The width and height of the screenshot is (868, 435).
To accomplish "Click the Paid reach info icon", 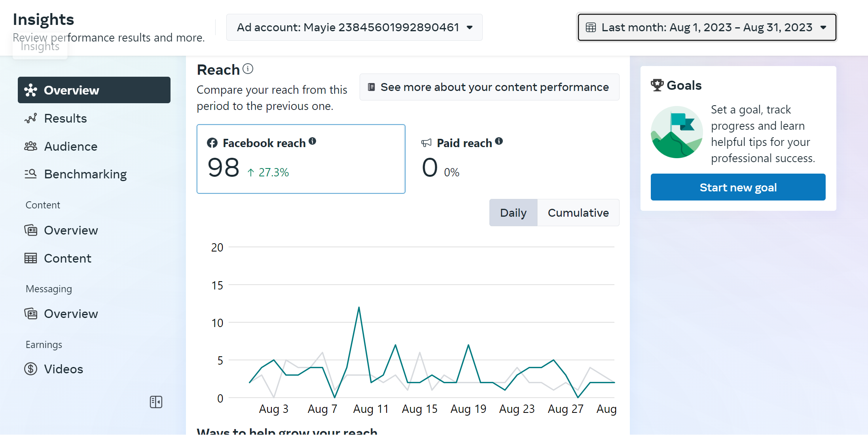I will [x=499, y=141].
